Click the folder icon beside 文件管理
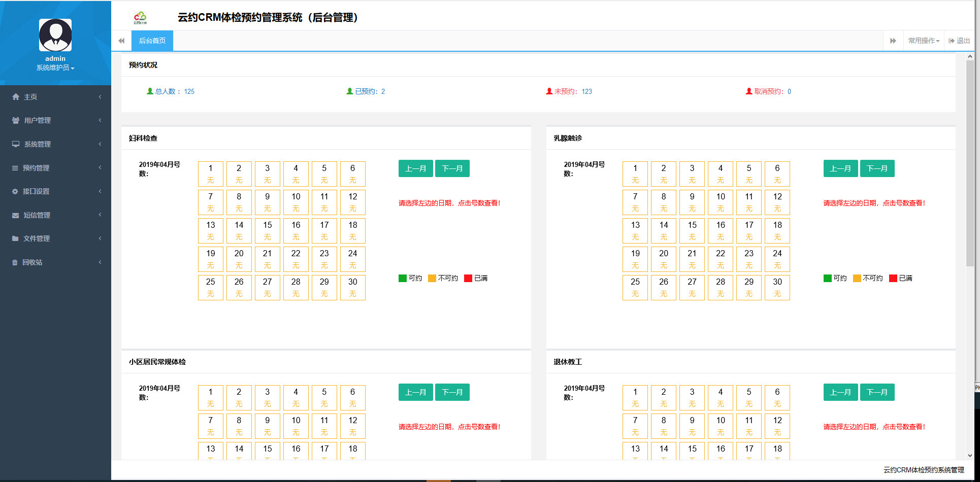 click(x=16, y=238)
